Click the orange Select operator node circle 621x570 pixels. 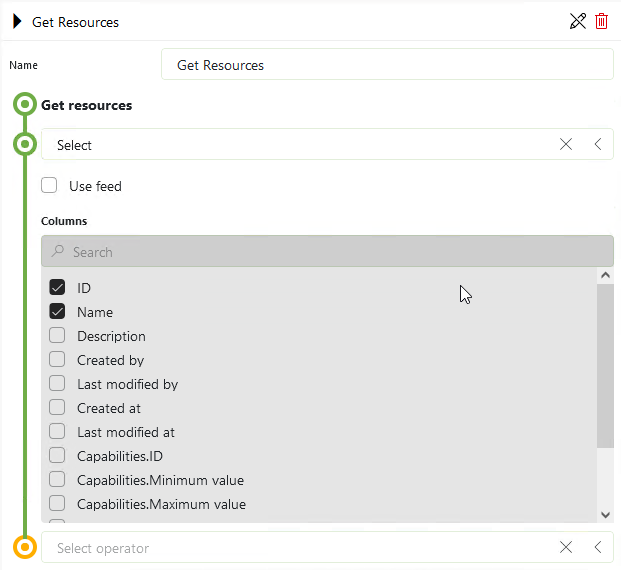(x=25, y=547)
